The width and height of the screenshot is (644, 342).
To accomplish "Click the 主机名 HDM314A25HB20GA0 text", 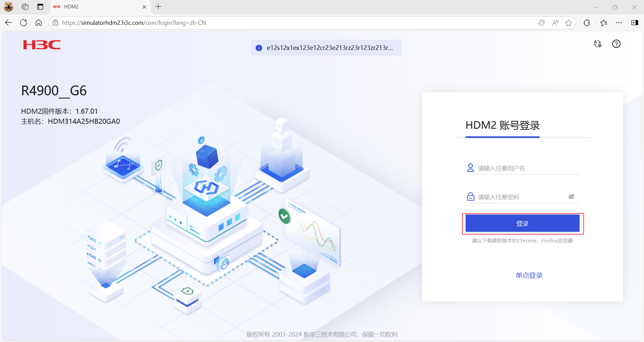I will 70,121.
